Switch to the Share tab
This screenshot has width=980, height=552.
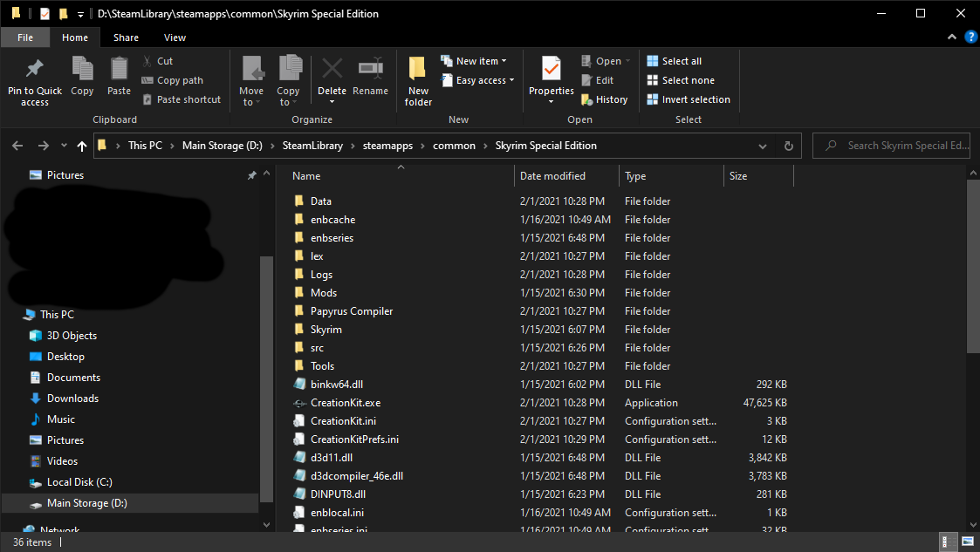(126, 37)
